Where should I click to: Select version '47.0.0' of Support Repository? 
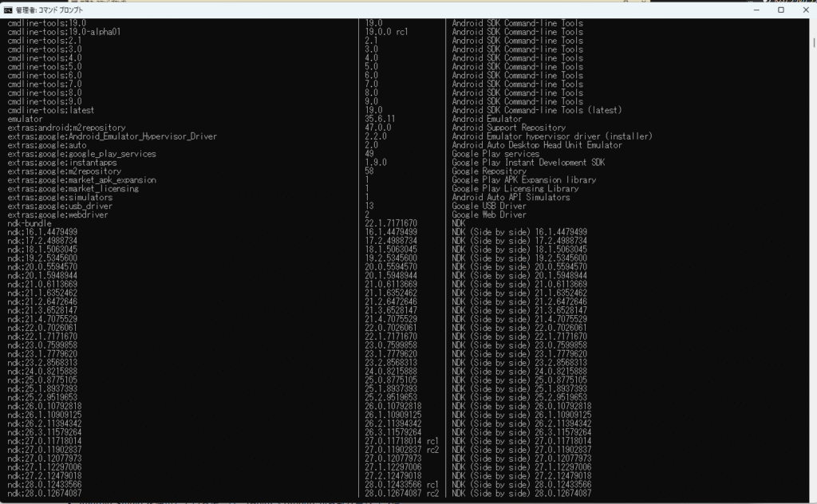(x=377, y=128)
